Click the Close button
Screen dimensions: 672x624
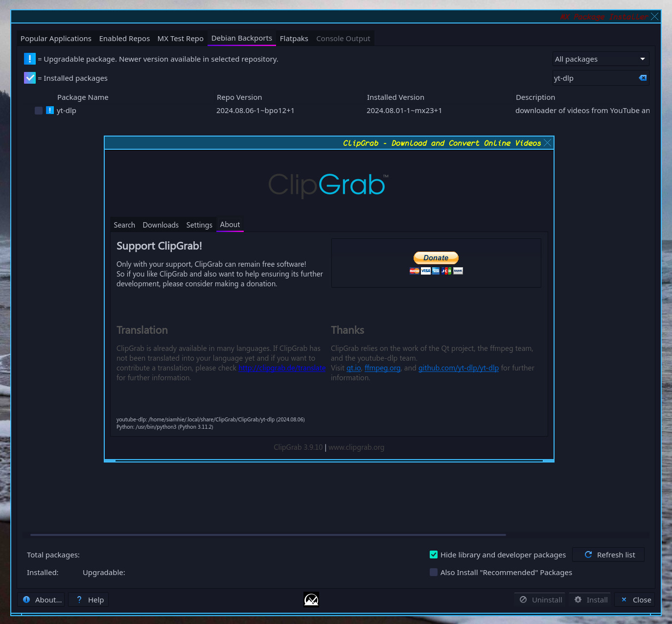pos(635,600)
